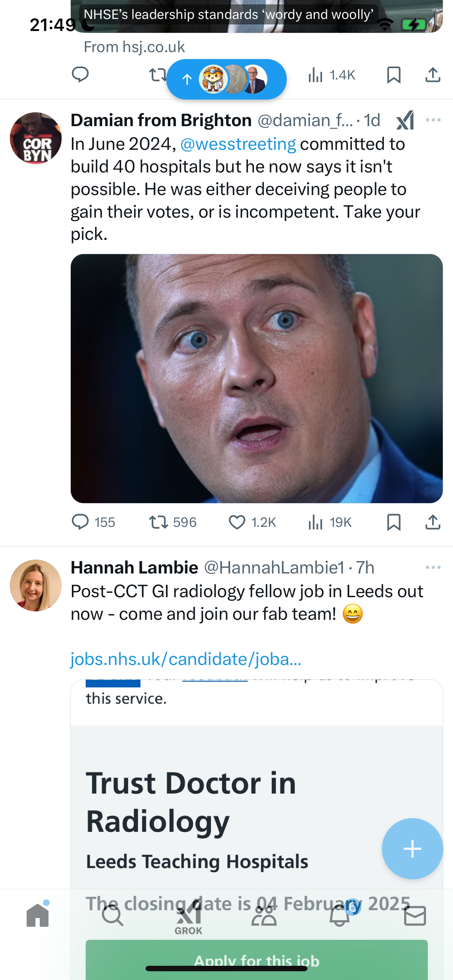Open the @wesstreeting mention link
The width and height of the screenshot is (453, 980).
[x=238, y=144]
